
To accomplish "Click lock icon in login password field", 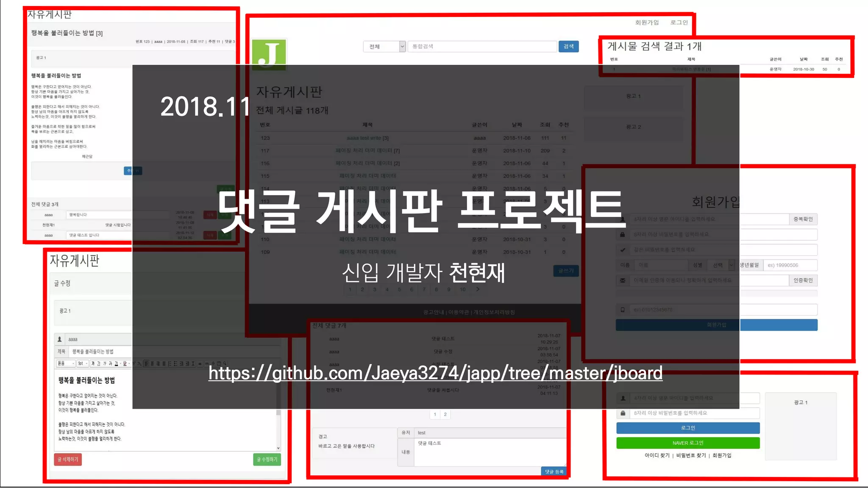I will click(623, 413).
